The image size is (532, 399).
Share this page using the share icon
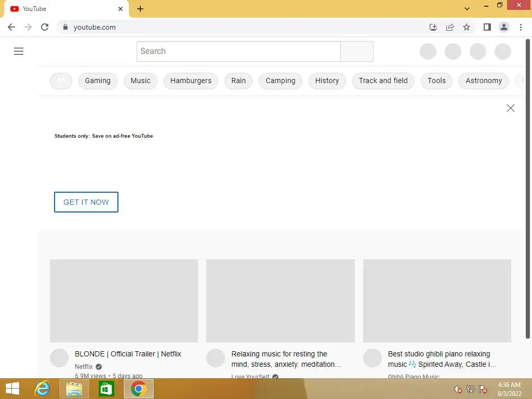(x=450, y=27)
